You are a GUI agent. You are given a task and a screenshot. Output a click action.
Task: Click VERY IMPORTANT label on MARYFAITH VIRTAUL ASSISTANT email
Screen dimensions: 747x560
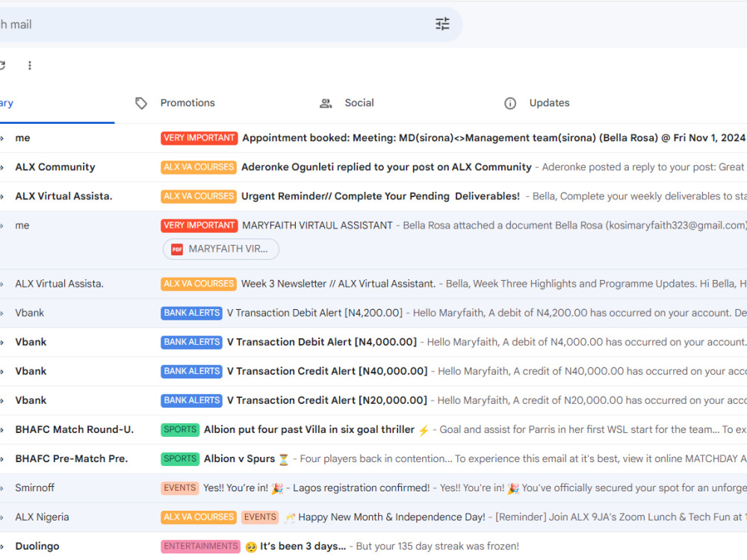click(x=199, y=225)
